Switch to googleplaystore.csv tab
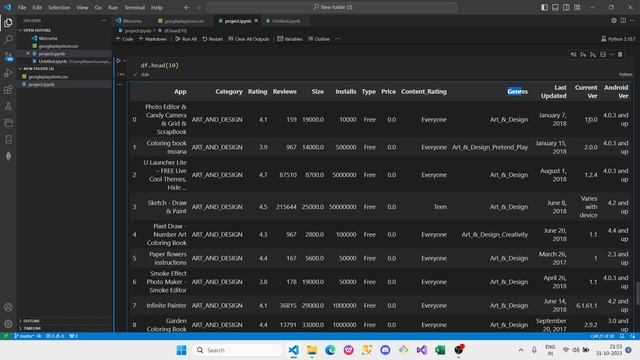This screenshot has width=640, height=360. point(181,21)
